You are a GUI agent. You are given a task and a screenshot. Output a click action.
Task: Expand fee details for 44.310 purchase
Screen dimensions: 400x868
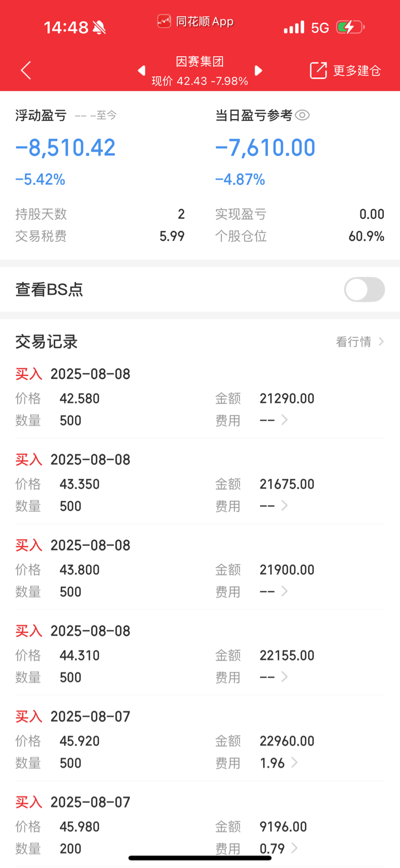284,676
